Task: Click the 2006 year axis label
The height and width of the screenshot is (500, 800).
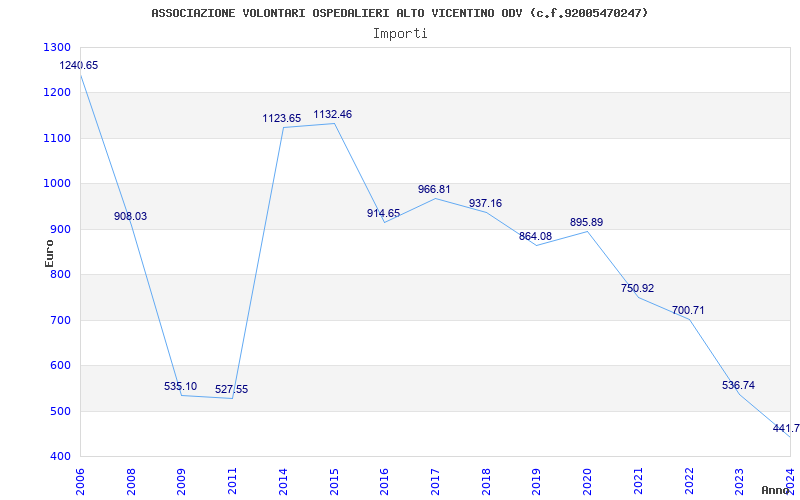Action: [x=80, y=482]
